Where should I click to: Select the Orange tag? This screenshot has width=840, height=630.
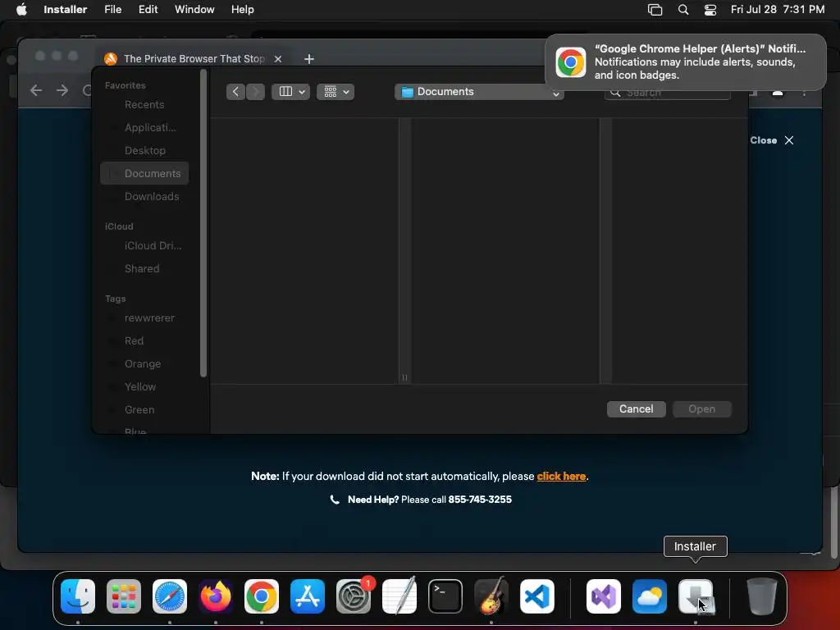pos(144,364)
